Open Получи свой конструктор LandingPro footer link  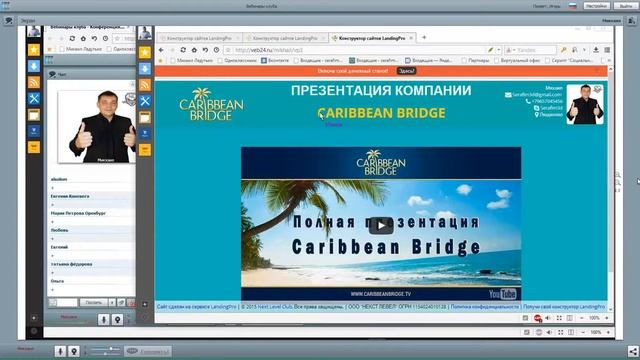[564, 307]
